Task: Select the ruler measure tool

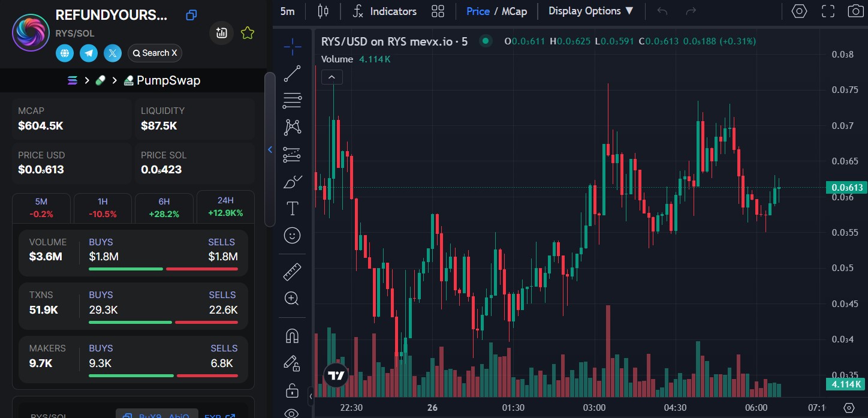Action: click(292, 273)
